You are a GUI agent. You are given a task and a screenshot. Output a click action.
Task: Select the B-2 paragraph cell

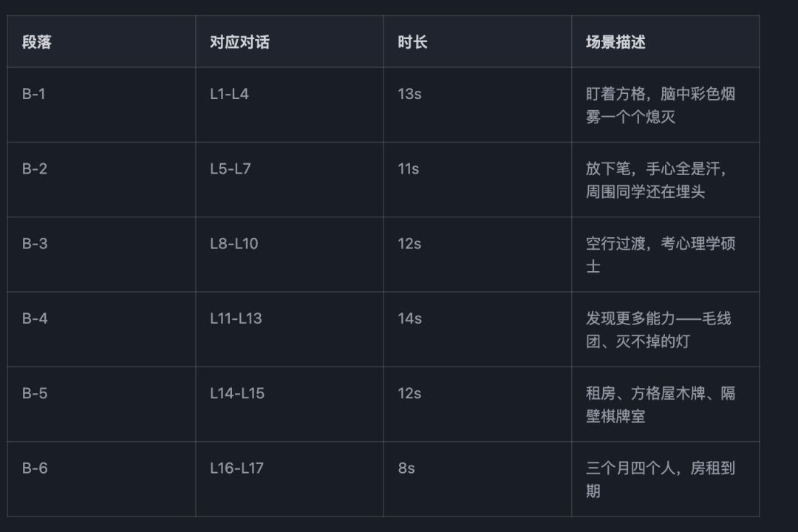pyautogui.click(x=35, y=168)
